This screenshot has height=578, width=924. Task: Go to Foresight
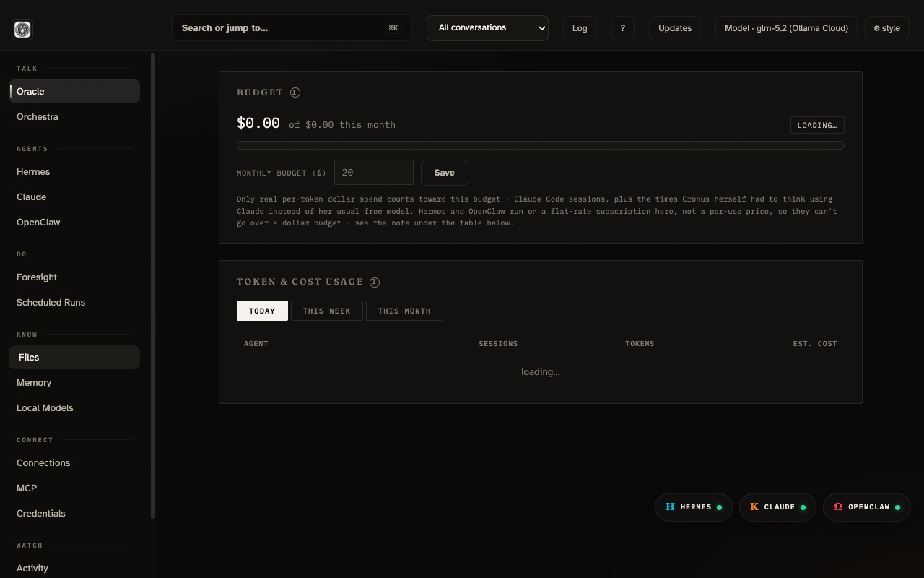[74, 277]
